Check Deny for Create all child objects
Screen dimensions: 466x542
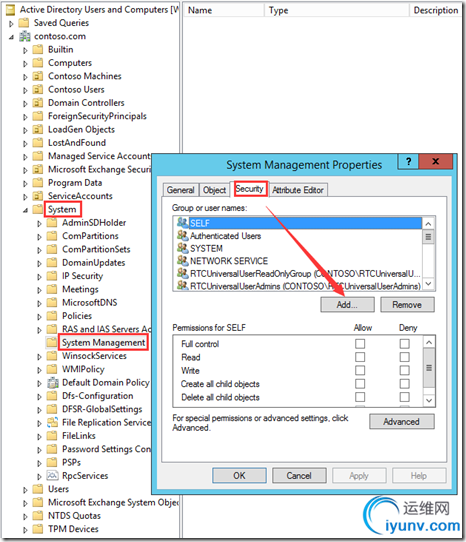(404, 384)
